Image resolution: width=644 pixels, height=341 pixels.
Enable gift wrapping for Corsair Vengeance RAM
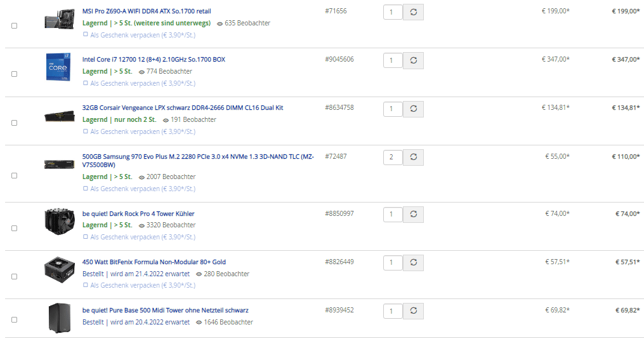pyautogui.click(x=86, y=131)
